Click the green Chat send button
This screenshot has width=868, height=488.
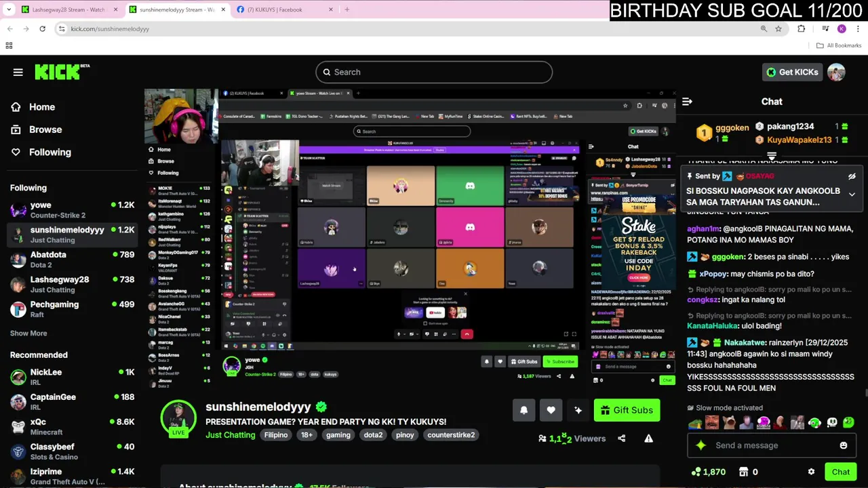coord(840,472)
